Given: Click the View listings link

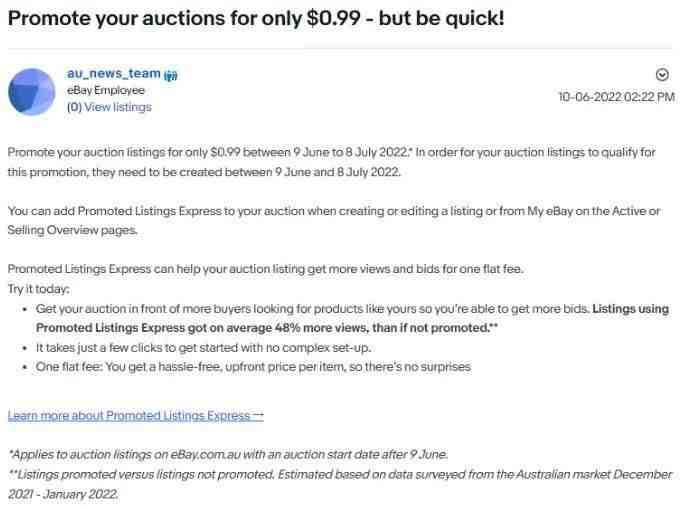Looking at the screenshot, I should [x=118, y=107].
